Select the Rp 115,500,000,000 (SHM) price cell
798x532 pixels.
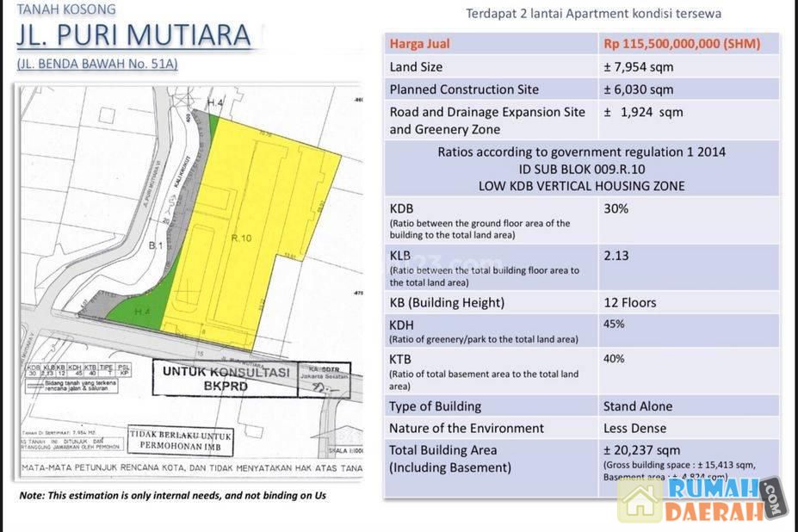tap(682, 44)
